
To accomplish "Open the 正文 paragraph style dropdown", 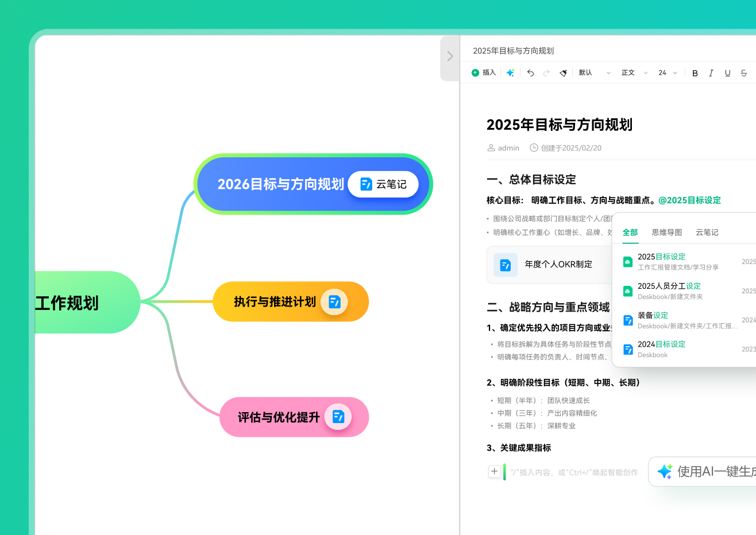I will tap(634, 73).
